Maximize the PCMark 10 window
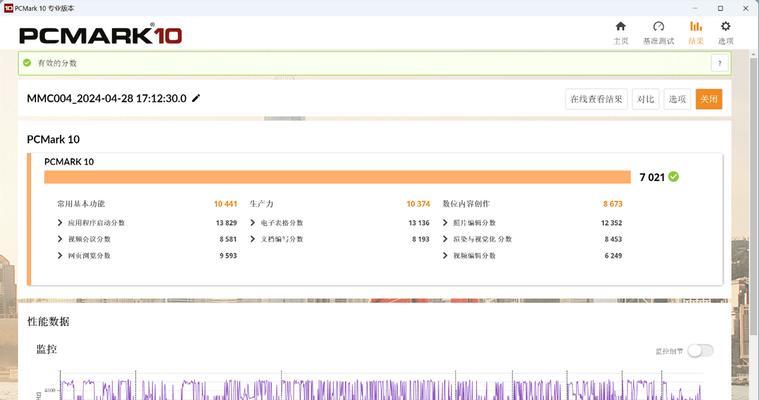This screenshot has height=400, width=759. 720,8
